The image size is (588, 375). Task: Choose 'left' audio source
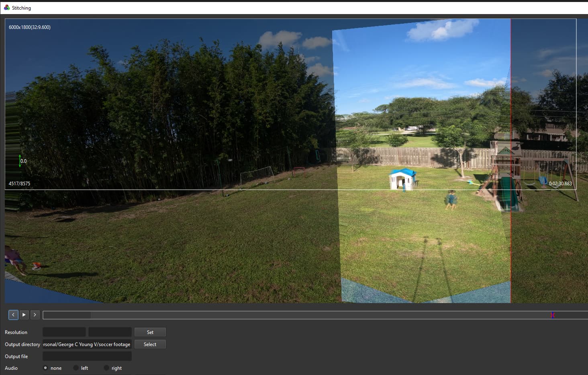[76, 368]
